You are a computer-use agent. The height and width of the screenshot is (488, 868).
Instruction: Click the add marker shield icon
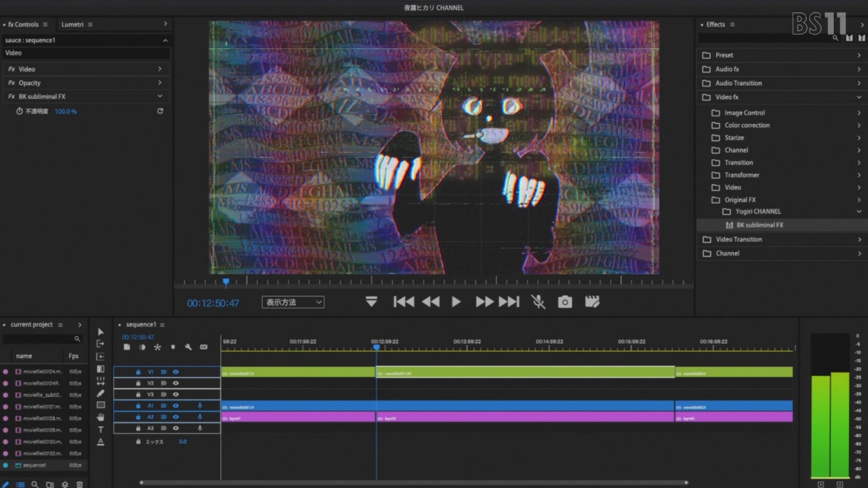pos(173,347)
